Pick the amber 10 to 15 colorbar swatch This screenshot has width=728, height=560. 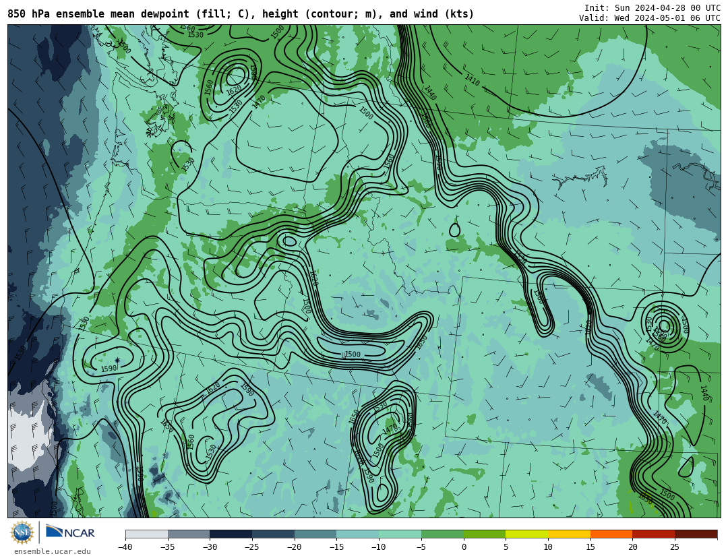pyautogui.click(x=569, y=534)
